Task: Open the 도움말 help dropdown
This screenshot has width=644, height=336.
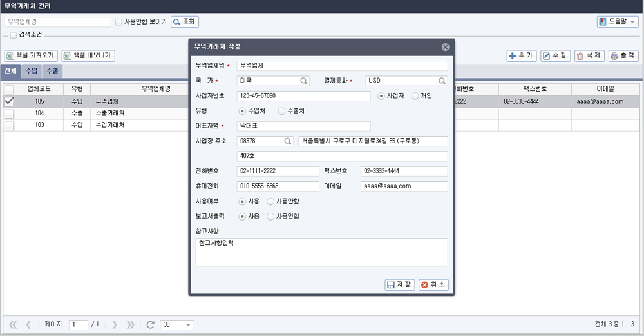Action: pos(618,22)
